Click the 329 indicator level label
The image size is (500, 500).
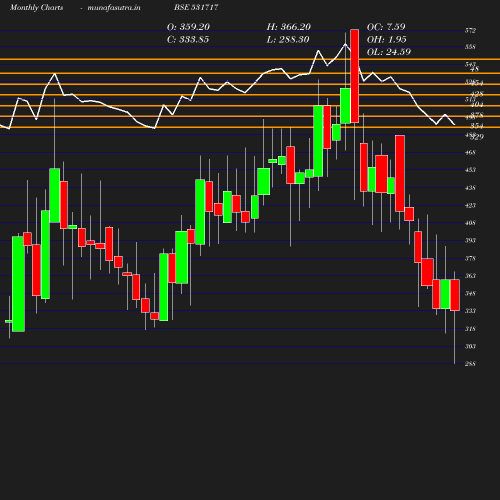point(477,137)
